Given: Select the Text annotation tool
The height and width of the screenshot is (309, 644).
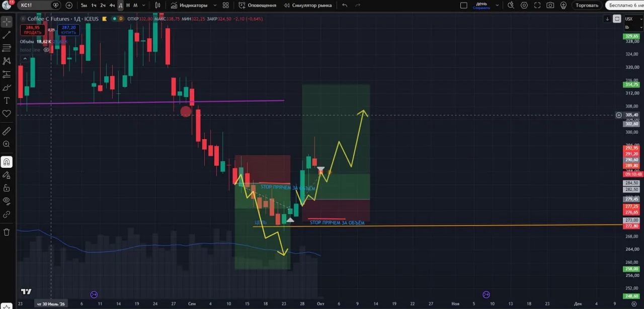Looking at the screenshot, I should 7,100.
